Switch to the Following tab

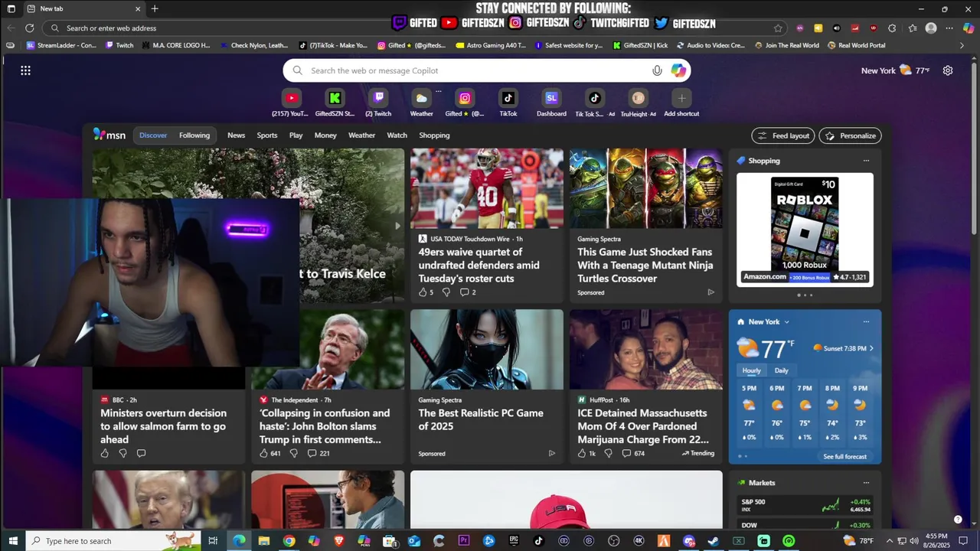194,135
